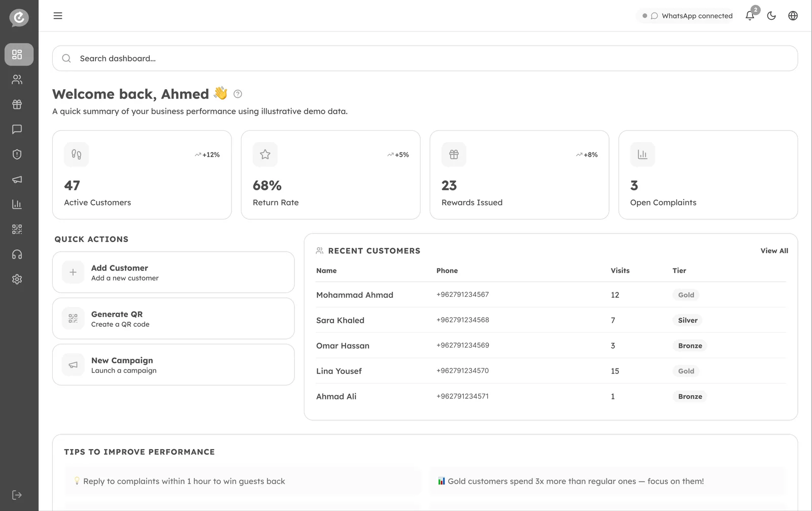Click footprints icon on Active Customers card
The width and height of the screenshot is (812, 511).
point(76,154)
